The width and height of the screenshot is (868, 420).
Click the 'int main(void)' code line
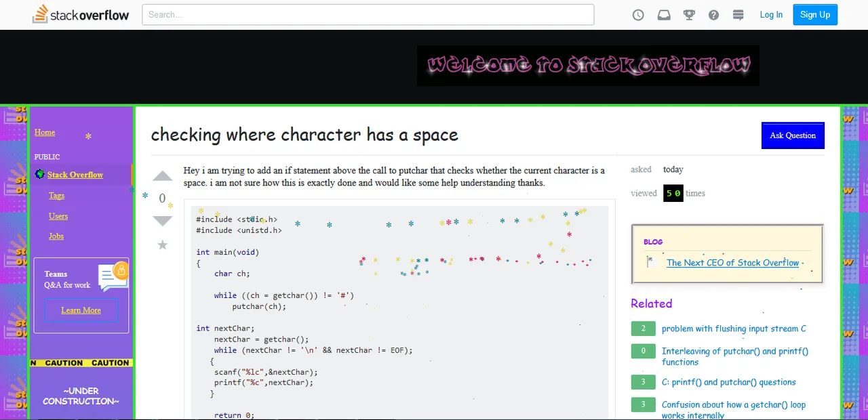[228, 252]
